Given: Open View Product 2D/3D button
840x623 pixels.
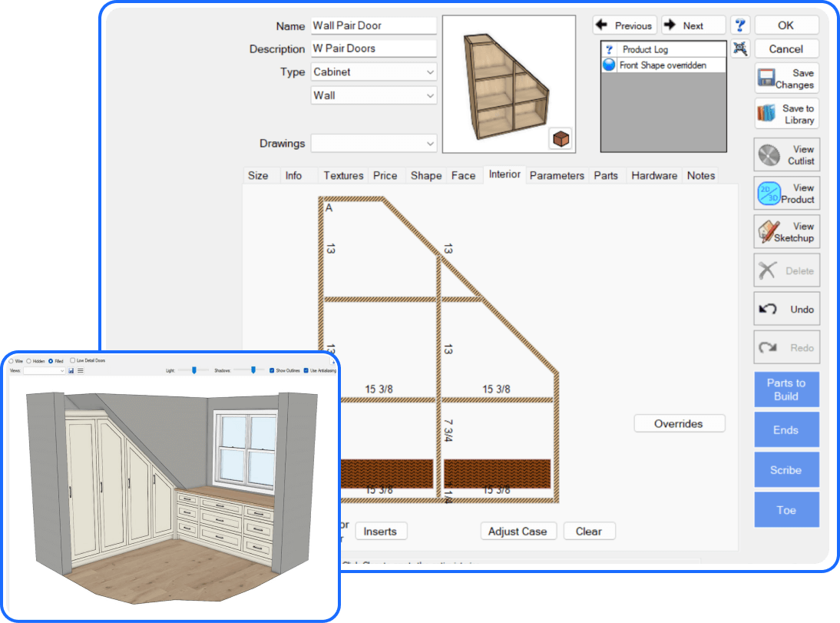Looking at the screenshot, I should [x=786, y=194].
